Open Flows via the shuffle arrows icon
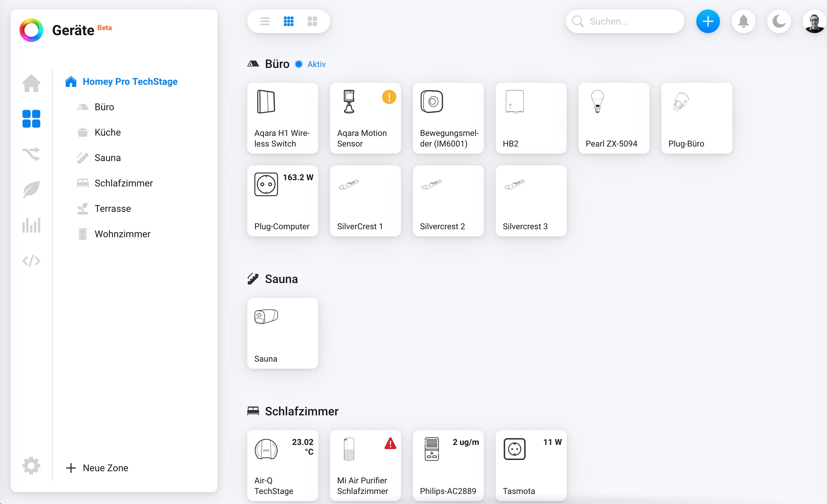This screenshot has height=504, width=827. (x=31, y=154)
